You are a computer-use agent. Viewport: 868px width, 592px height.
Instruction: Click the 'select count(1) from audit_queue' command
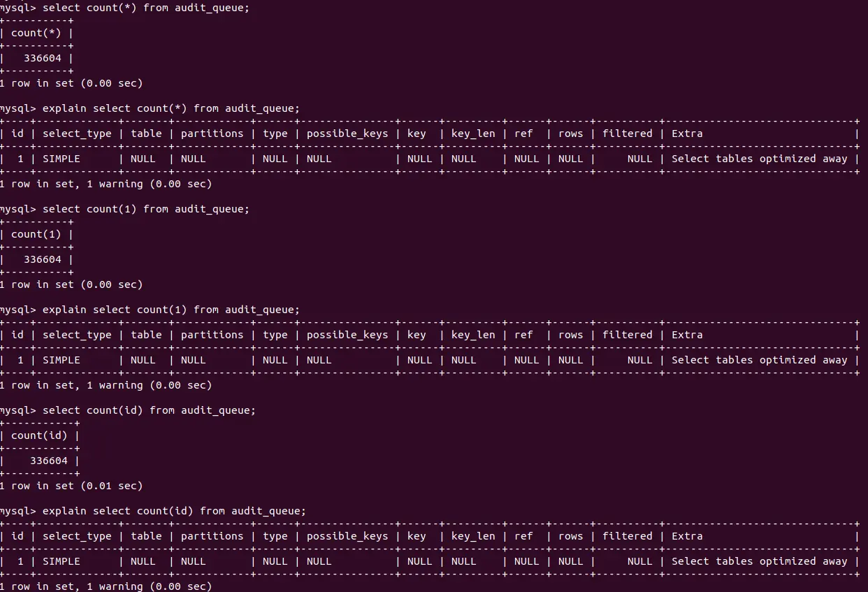(x=145, y=209)
